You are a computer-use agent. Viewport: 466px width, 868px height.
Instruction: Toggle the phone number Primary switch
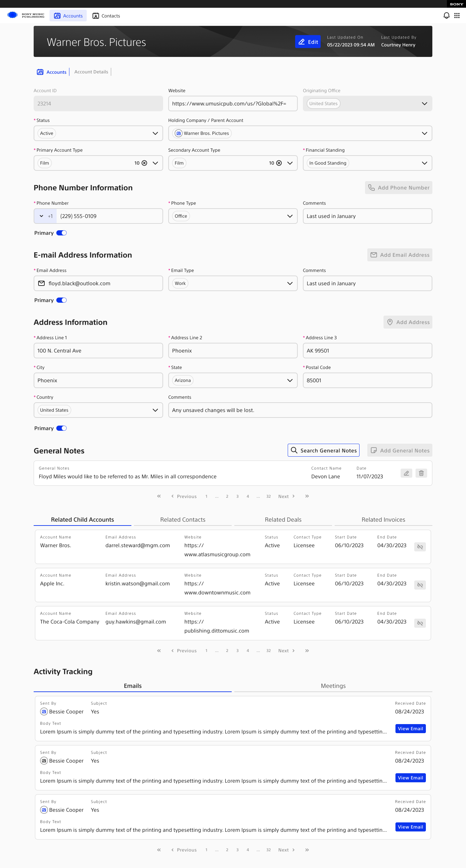pos(61,233)
